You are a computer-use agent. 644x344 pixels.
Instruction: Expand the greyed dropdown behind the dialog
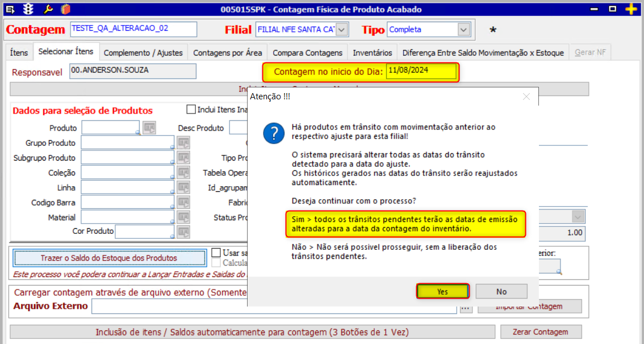click(578, 216)
